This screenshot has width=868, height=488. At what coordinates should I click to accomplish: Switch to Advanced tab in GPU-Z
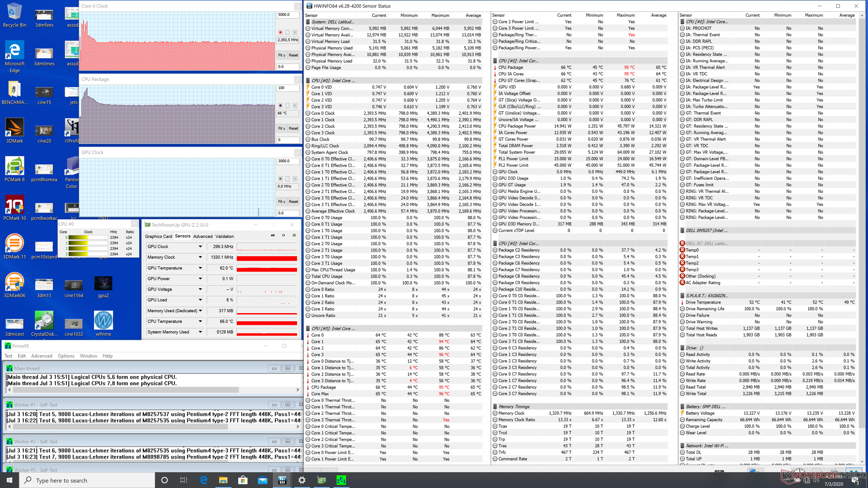pyautogui.click(x=203, y=236)
